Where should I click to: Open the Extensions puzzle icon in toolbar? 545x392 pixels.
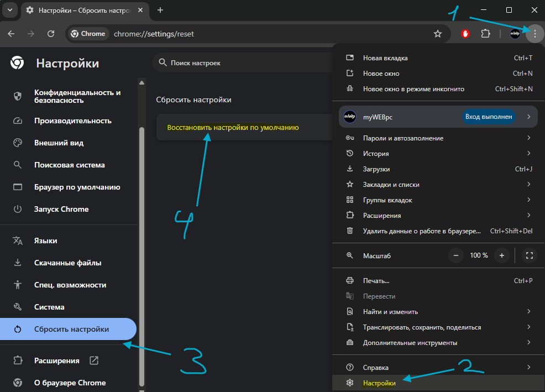click(x=485, y=34)
